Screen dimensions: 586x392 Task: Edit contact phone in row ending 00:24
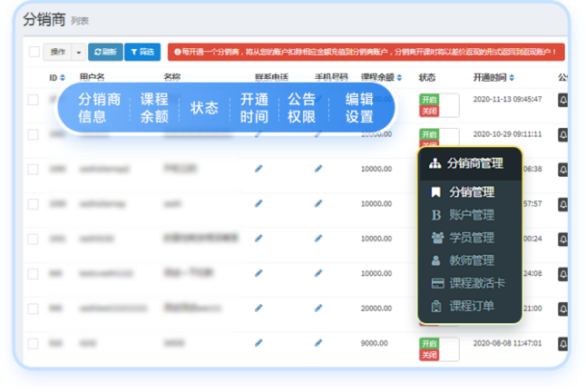click(259, 239)
